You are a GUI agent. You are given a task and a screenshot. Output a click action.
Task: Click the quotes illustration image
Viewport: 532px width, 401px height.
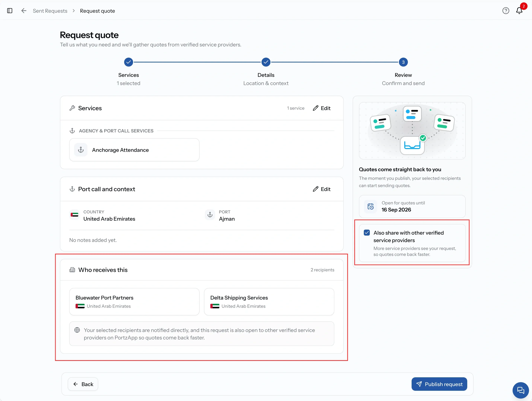[x=412, y=131]
